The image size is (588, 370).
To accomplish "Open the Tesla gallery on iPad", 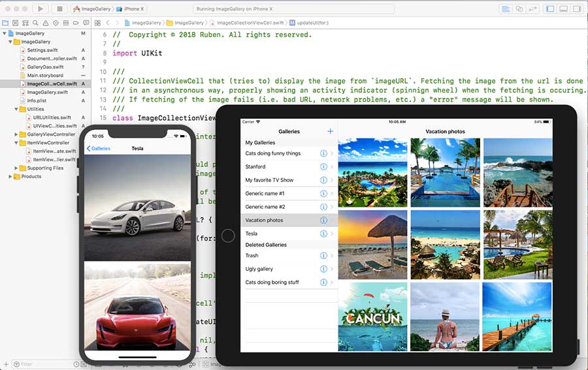I will (x=289, y=234).
